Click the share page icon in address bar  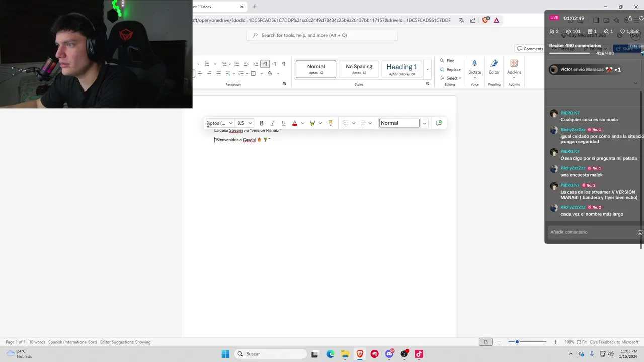[x=473, y=20]
